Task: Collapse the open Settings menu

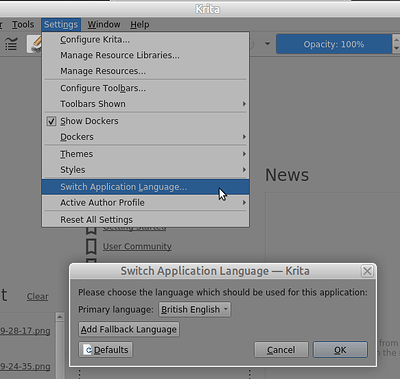Action: point(61,25)
